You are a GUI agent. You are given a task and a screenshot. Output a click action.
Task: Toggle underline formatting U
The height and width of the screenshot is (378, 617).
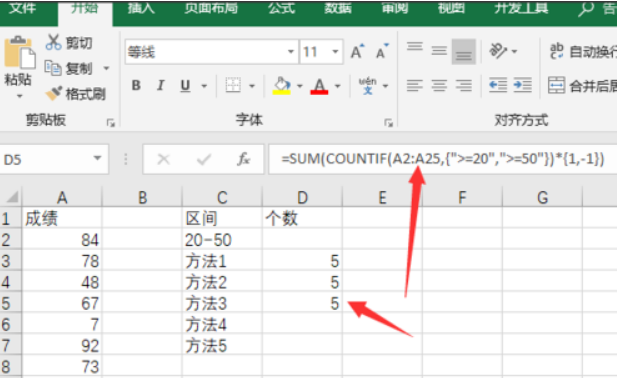pos(185,85)
